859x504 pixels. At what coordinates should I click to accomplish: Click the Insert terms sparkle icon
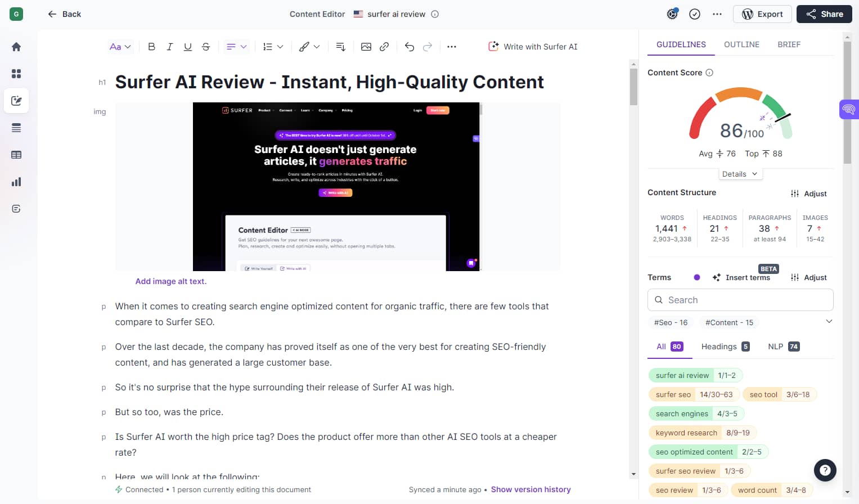[716, 277]
